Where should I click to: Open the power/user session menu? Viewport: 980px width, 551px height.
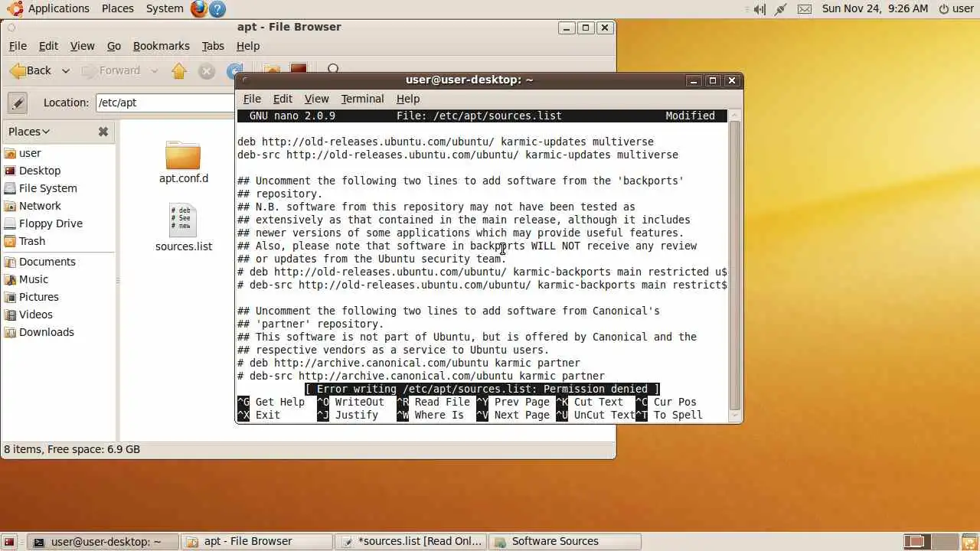point(955,9)
